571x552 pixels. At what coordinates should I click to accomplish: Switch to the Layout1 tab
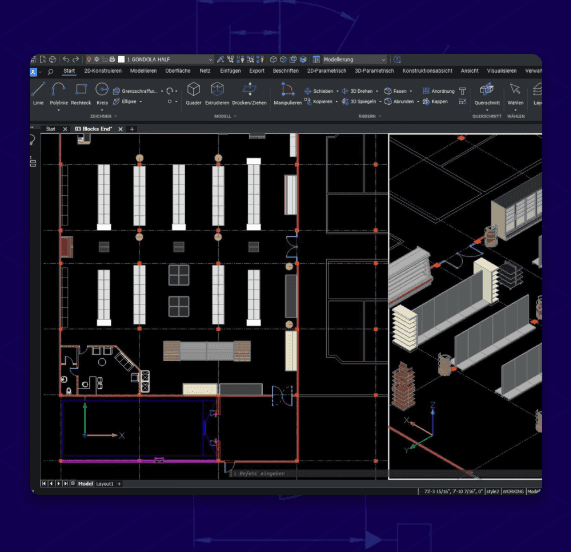click(x=105, y=484)
